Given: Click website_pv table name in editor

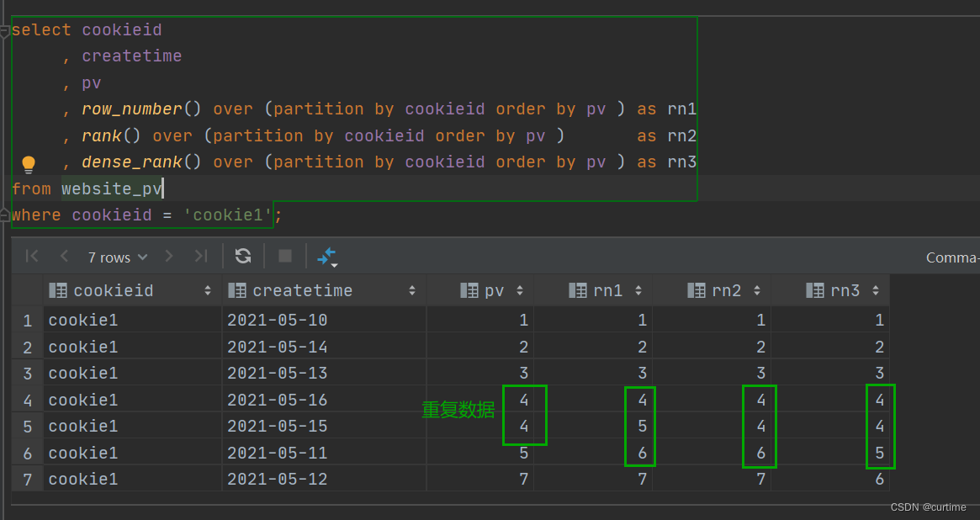Looking at the screenshot, I should [111, 188].
